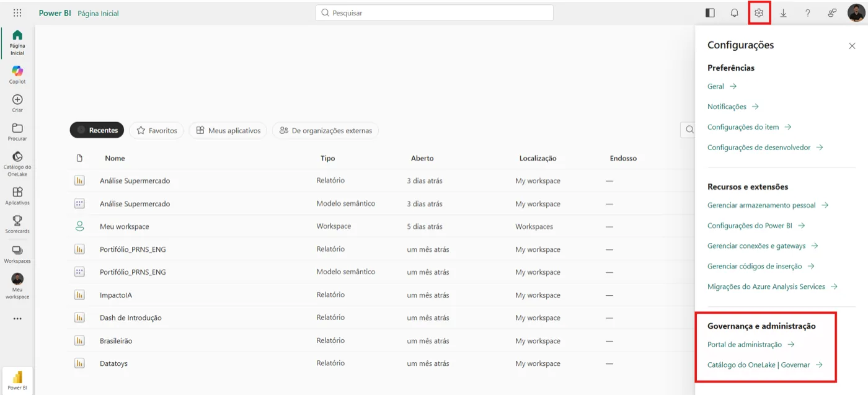Open Configurações do item link
The width and height of the screenshot is (868, 395).
[x=749, y=127]
